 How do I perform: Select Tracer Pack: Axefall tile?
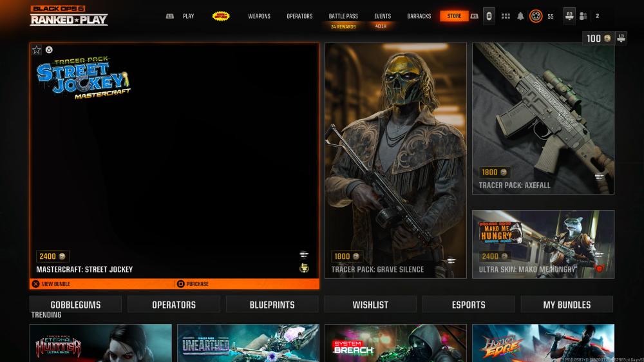[x=543, y=119]
